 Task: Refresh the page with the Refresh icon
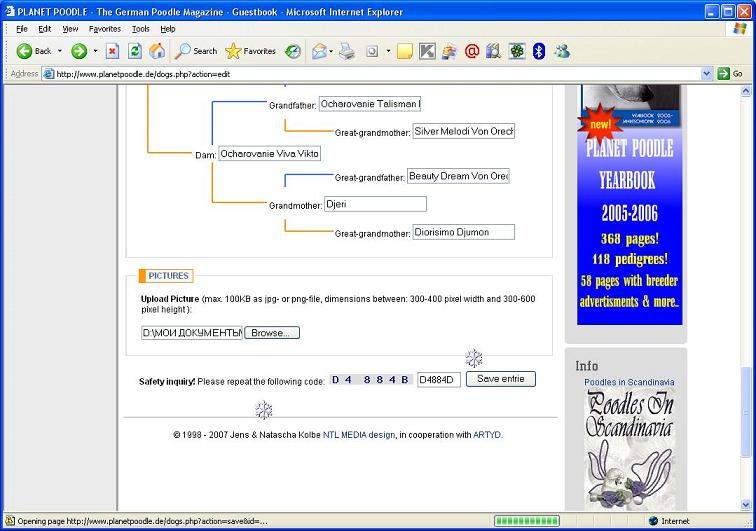click(x=134, y=51)
